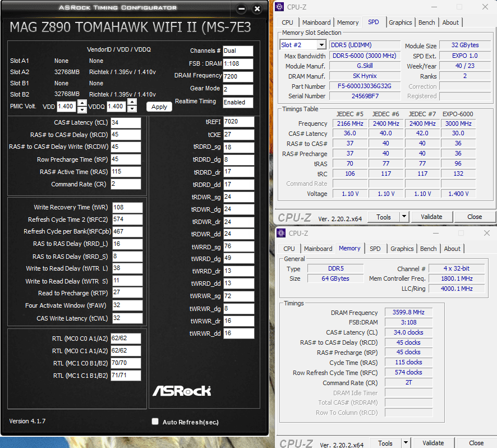
Task: Expand the Tools dropdown arrow in lower CPU-Z
Action: [406, 443]
